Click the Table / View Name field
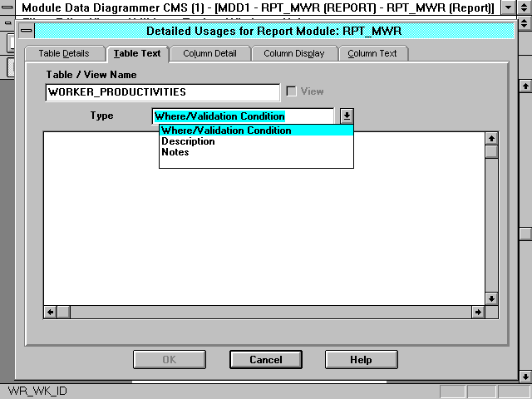532x399 pixels. 163,91
